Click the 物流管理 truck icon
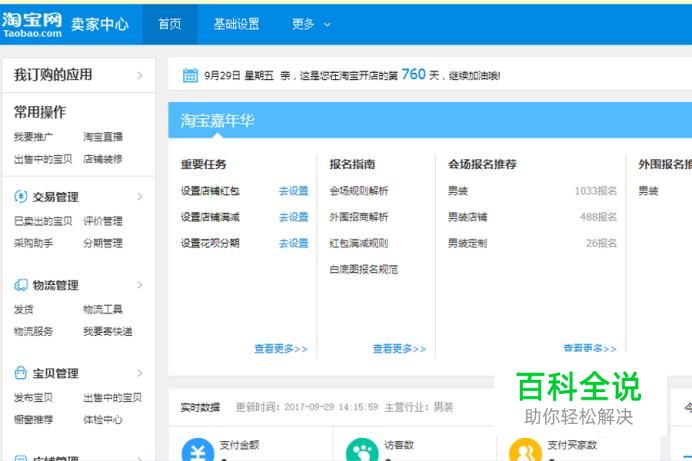 (20, 285)
